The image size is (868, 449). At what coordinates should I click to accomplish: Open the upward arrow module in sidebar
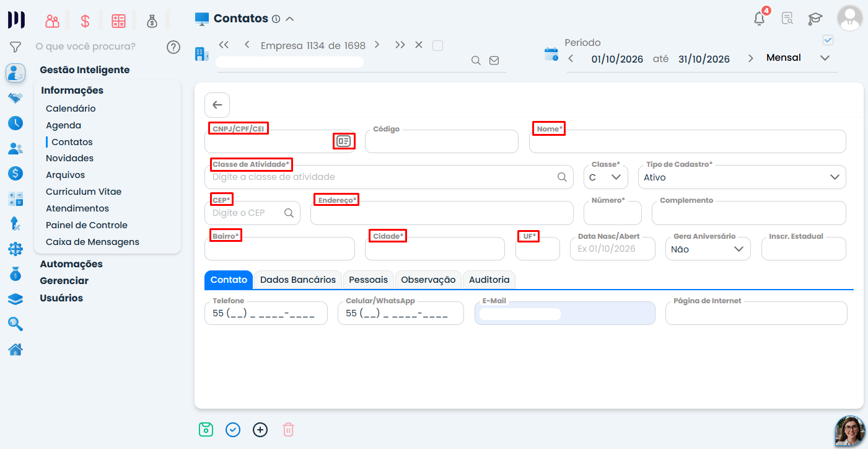click(x=15, y=224)
